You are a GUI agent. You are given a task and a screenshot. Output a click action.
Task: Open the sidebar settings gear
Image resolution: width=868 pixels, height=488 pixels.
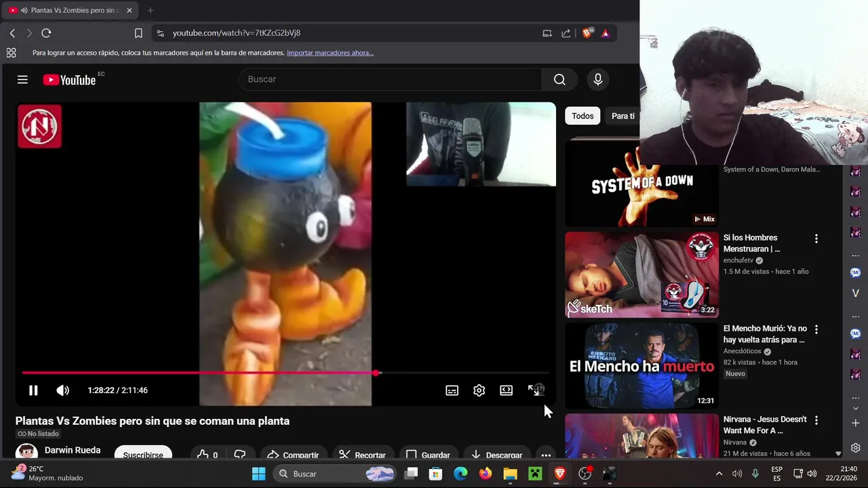coord(856,448)
